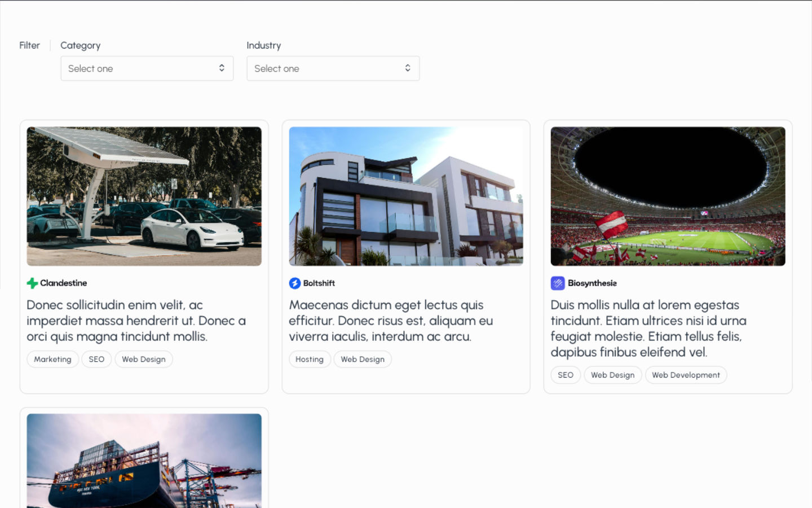Click the blue Boltshift lightning logo icon

tap(294, 283)
